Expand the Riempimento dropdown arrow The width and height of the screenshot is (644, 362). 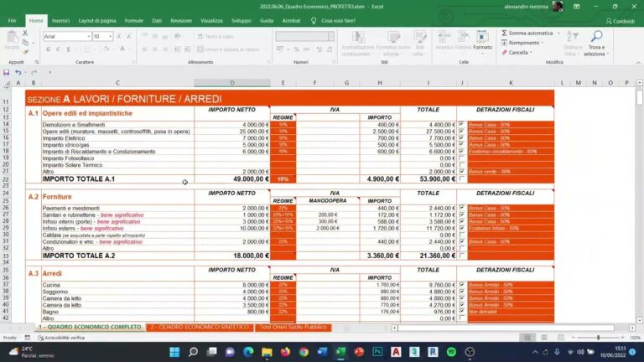point(543,43)
